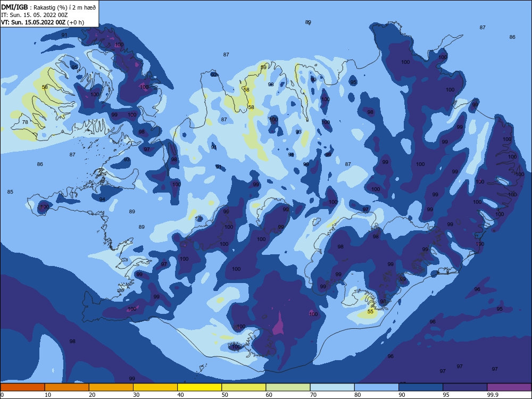
Task: Choose the 30–40 amber legend segment
Action: 155,387
